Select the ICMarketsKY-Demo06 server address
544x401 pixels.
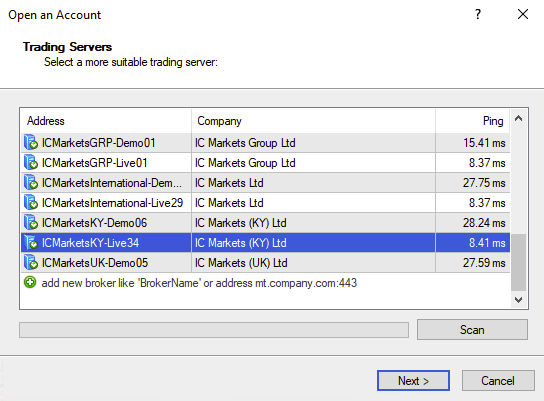pos(94,223)
